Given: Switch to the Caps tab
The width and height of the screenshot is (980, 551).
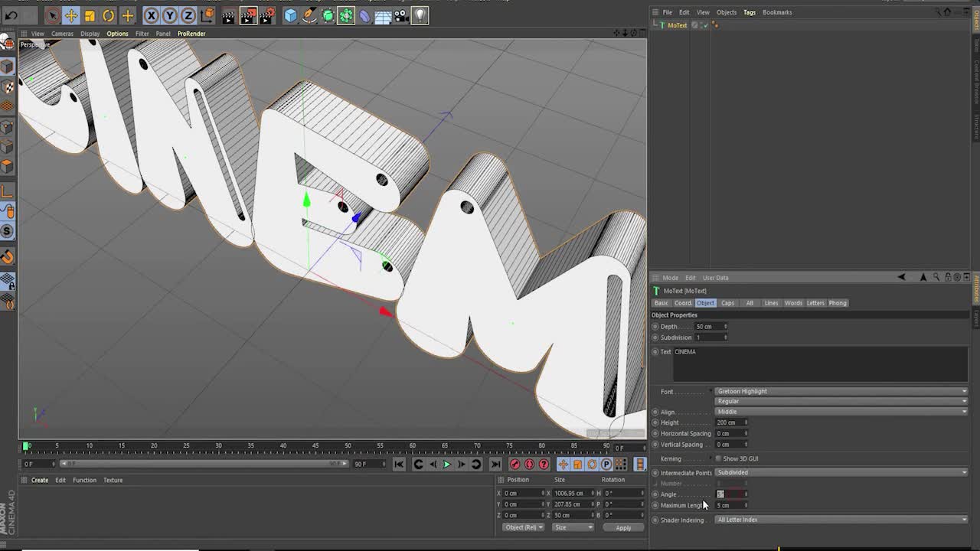Looking at the screenshot, I should (x=727, y=303).
